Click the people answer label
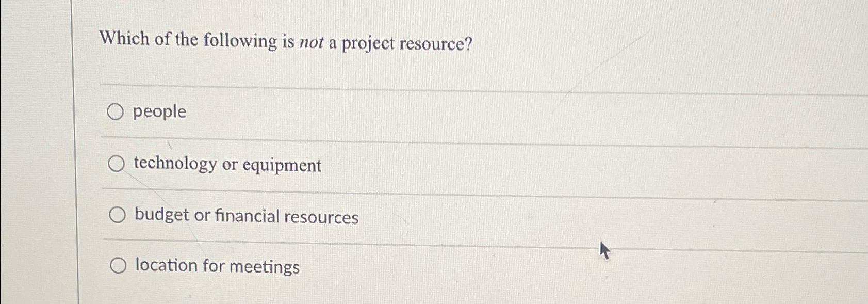868x304 pixels. pyautogui.click(x=159, y=112)
